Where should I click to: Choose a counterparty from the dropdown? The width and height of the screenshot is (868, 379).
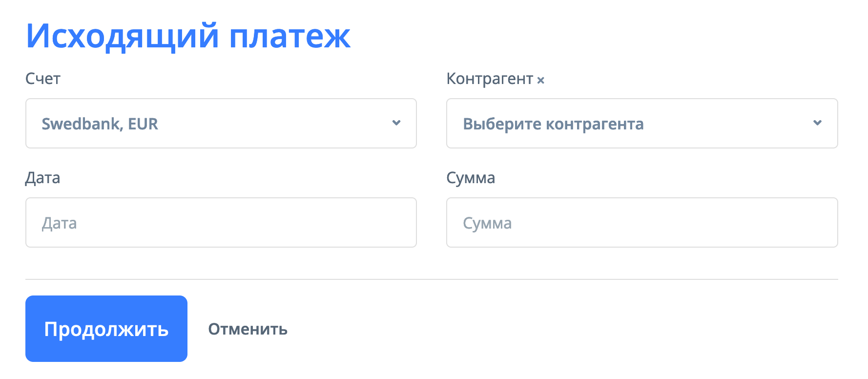pos(641,123)
